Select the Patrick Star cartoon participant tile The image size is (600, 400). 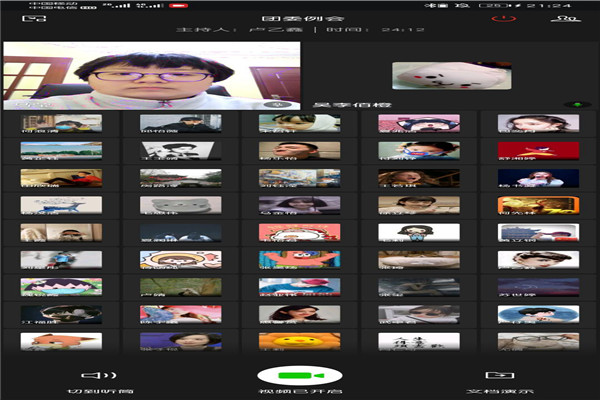(299, 259)
